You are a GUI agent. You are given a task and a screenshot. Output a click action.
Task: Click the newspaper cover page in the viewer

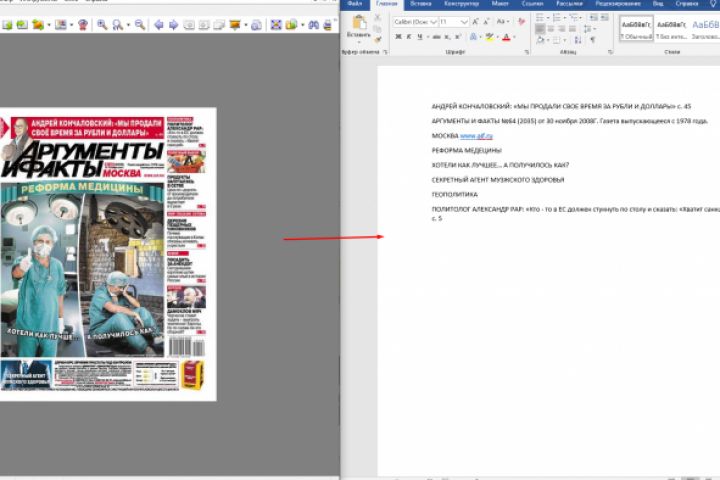click(x=108, y=254)
